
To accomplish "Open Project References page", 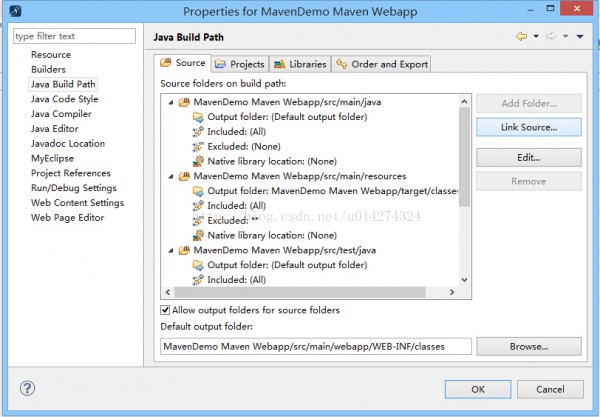I will click(x=71, y=173).
